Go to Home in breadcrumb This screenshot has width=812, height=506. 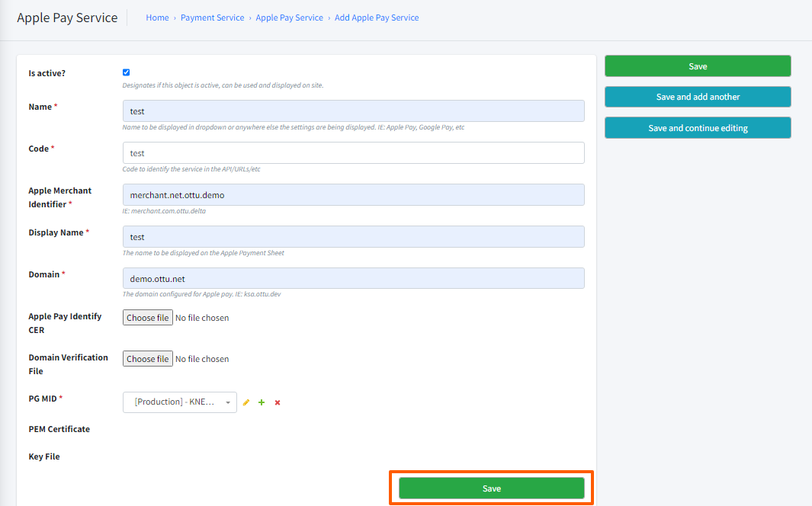click(x=157, y=18)
